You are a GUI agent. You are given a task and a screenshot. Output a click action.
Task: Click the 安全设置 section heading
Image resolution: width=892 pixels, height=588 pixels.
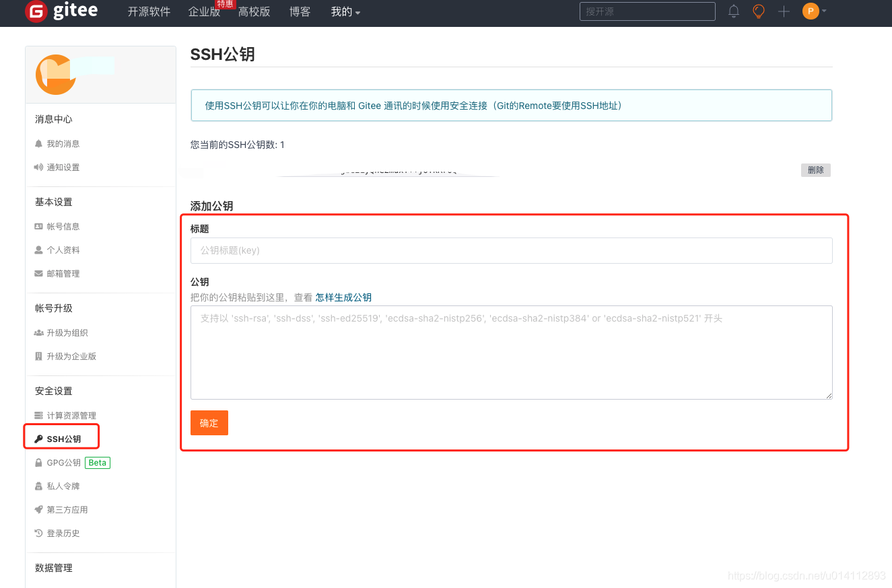point(54,391)
